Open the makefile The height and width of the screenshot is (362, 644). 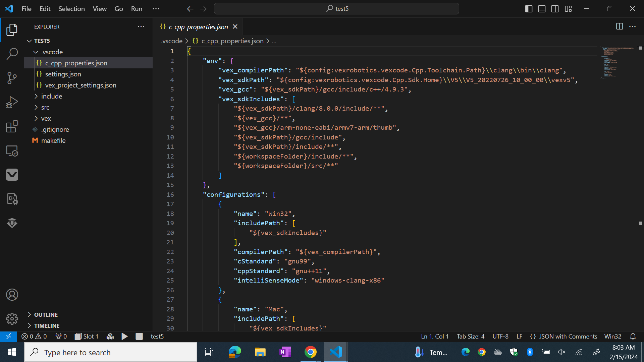89,140
